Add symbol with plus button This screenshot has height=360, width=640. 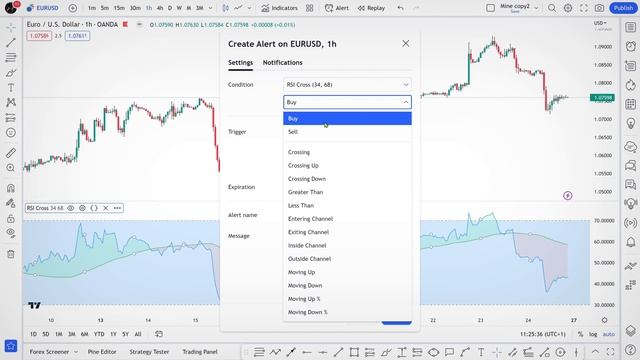point(73,8)
